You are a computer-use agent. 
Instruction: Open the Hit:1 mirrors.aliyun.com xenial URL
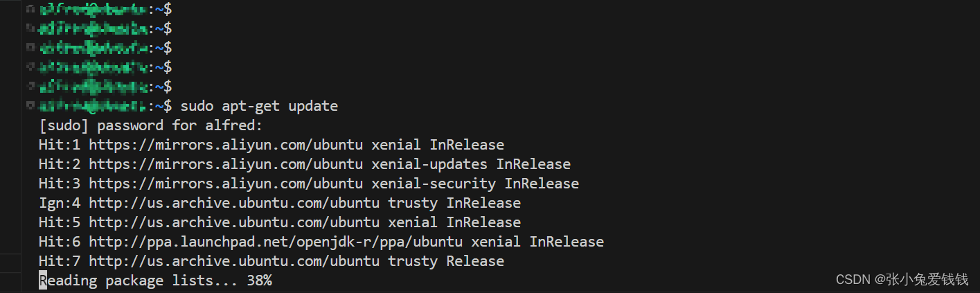[226, 145]
